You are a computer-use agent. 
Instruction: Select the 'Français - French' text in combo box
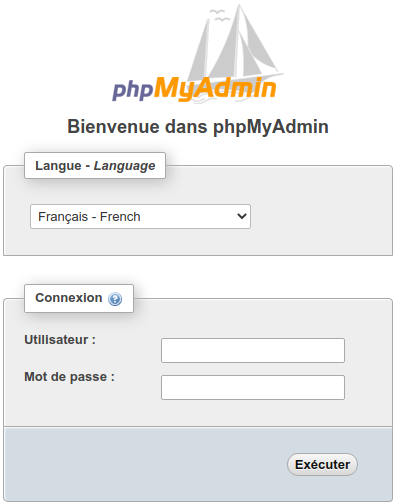pyautogui.click(x=89, y=217)
